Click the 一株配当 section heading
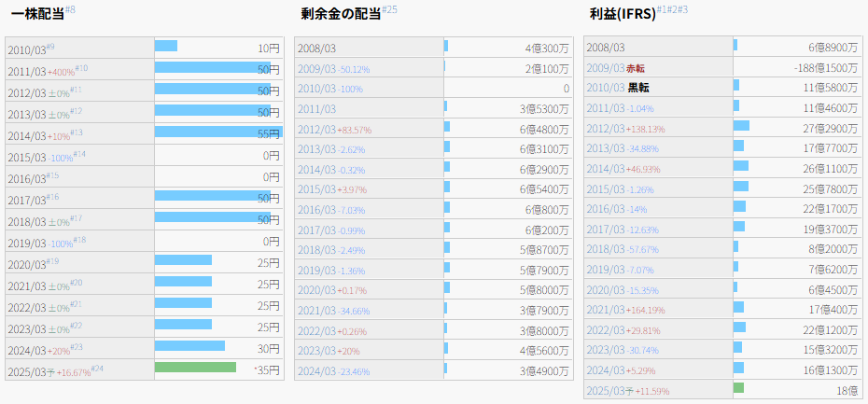 pyautogui.click(x=37, y=14)
